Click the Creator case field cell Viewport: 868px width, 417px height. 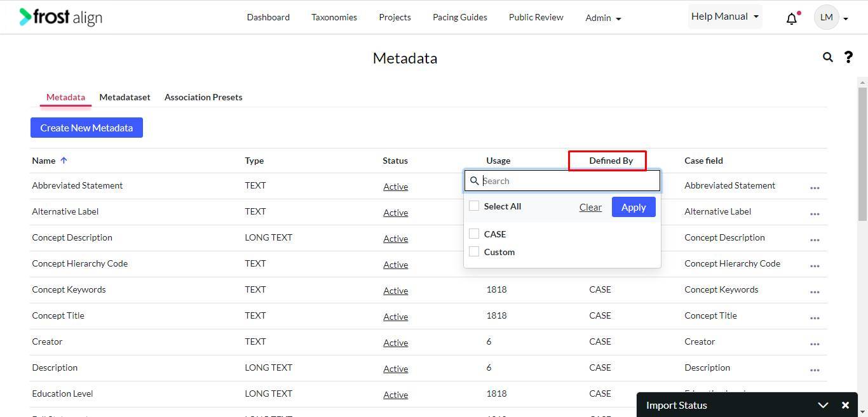(700, 341)
